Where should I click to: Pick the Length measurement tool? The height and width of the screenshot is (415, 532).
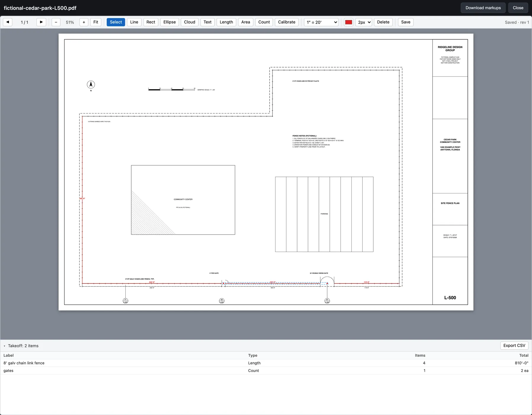(x=226, y=22)
